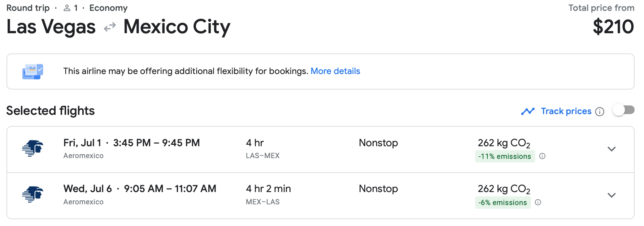Screen dimensions: 644x226
Task: Click the $210 total price
Action: [613, 27]
